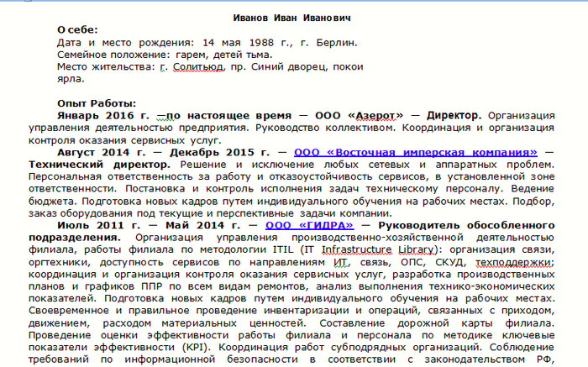Click the bold words Руководитель обособленного

coord(466,225)
